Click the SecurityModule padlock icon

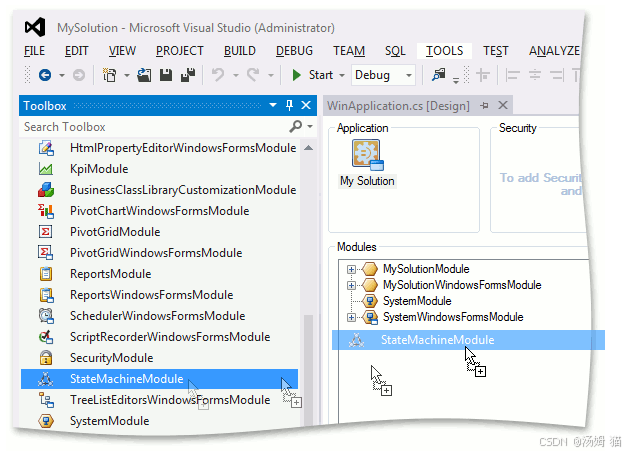[46, 358]
